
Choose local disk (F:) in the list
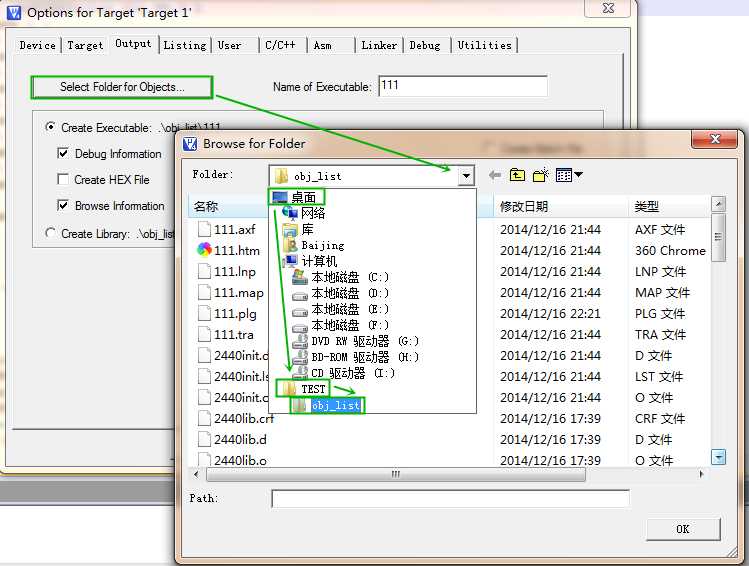[341, 325]
